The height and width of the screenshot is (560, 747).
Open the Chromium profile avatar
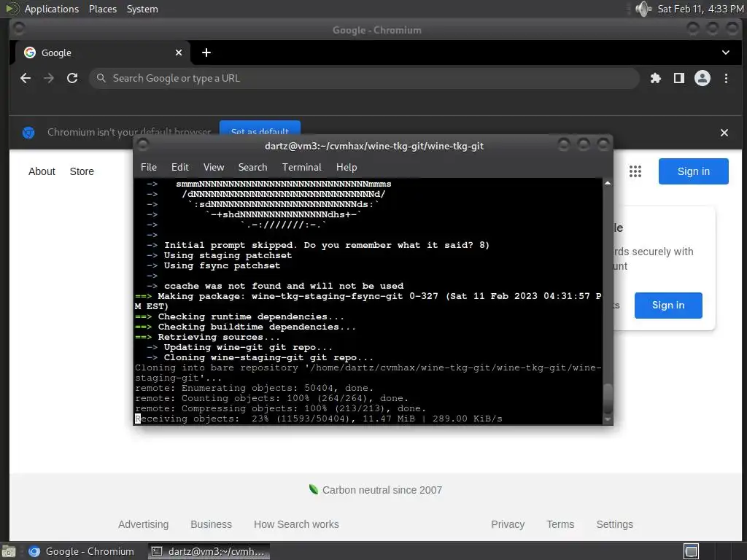pyautogui.click(x=703, y=78)
